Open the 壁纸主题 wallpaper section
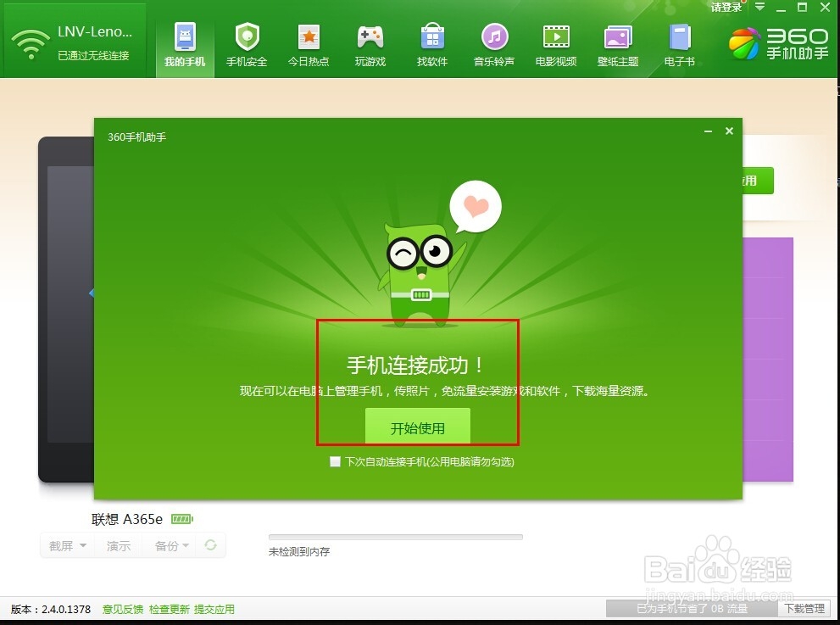Screen dimensions: 840x625 tap(618, 44)
